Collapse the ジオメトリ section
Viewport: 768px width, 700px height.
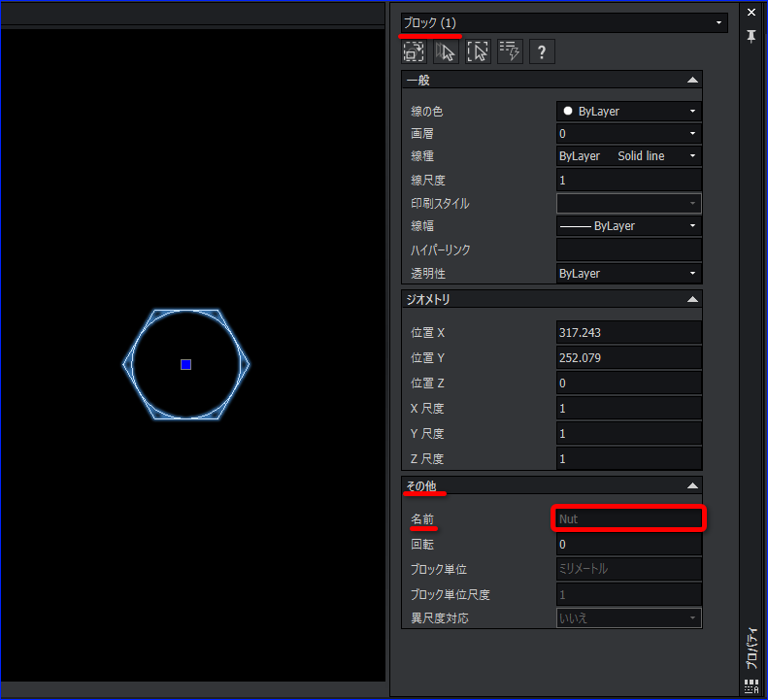[692, 299]
